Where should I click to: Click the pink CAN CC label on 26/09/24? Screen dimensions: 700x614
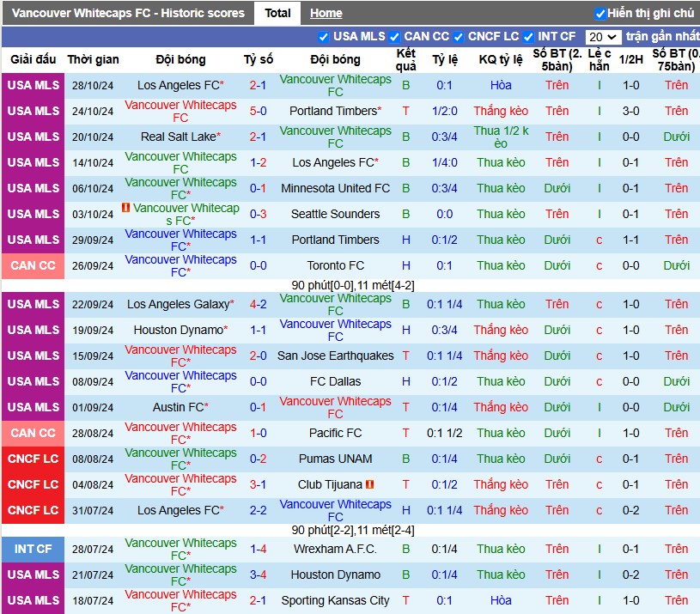pyautogui.click(x=33, y=266)
